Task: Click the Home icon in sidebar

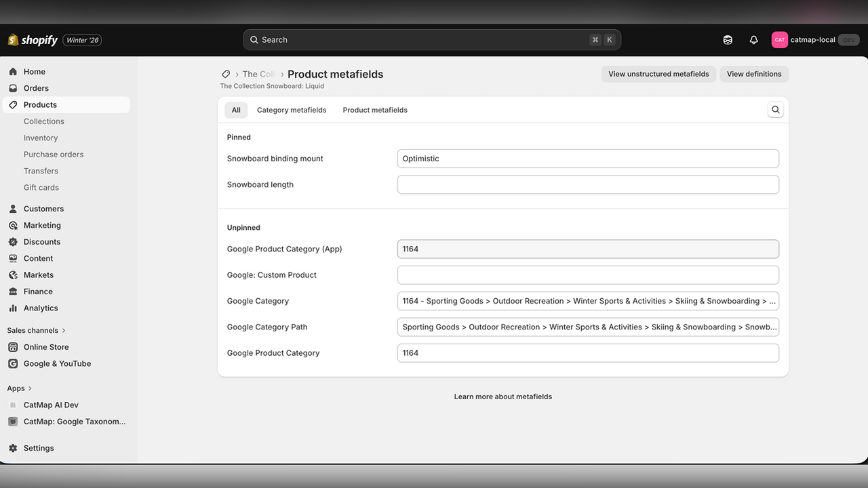Action: (13, 72)
